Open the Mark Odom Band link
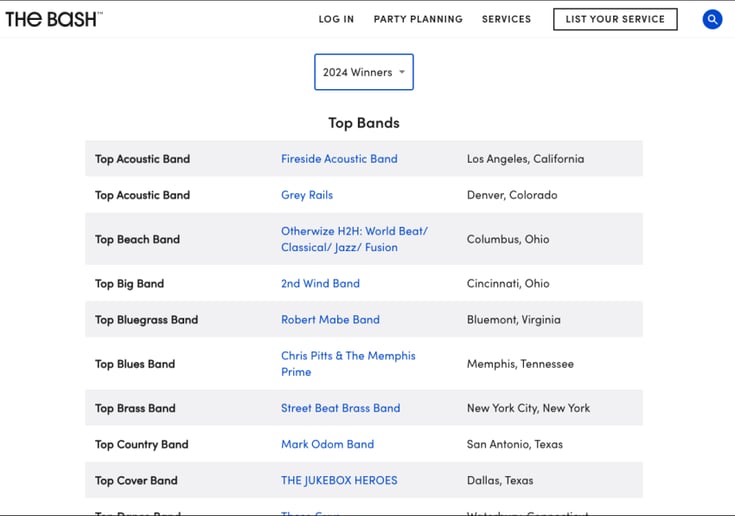The image size is (735, 516). [327, 444]
